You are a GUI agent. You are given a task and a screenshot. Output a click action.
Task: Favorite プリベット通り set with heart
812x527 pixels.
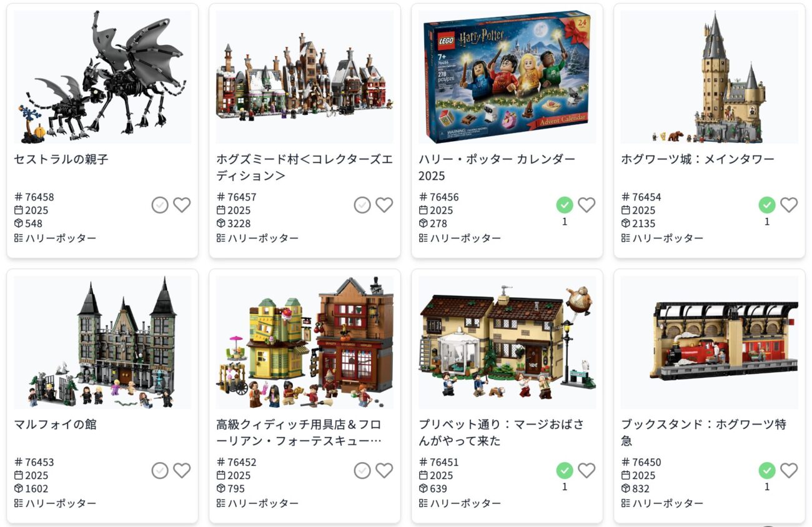587,470
